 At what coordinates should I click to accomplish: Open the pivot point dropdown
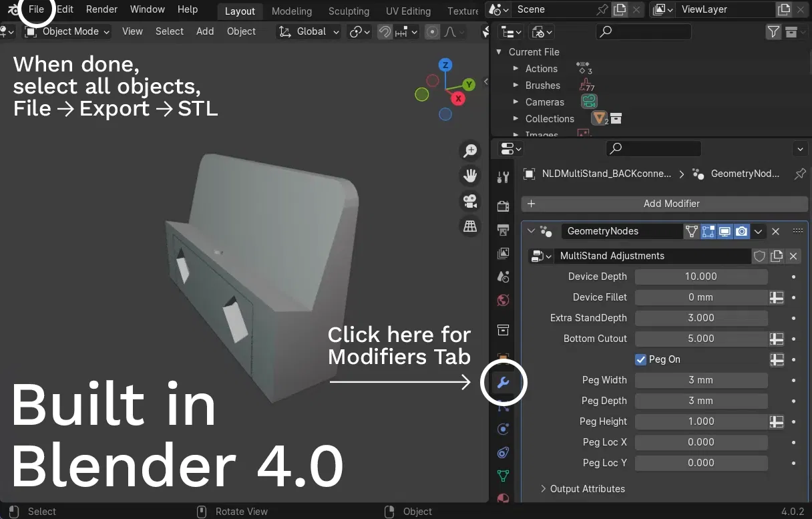coord(359,31)
